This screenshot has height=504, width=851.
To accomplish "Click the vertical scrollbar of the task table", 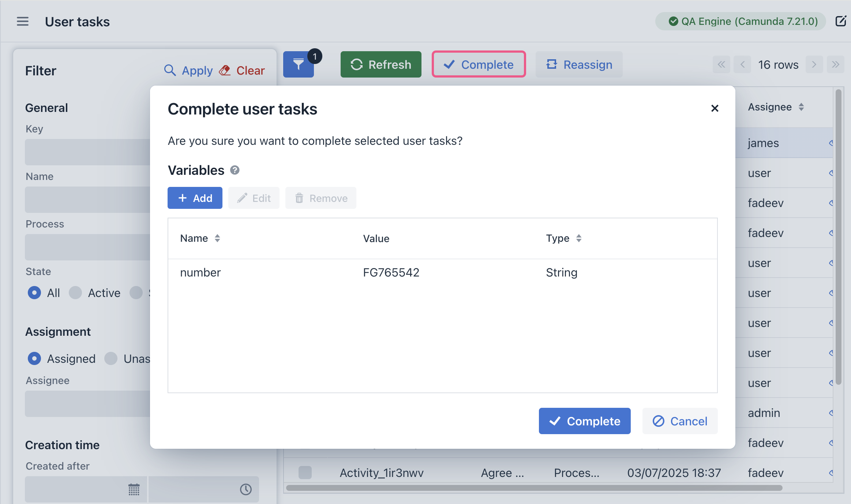I will [839, 237].
